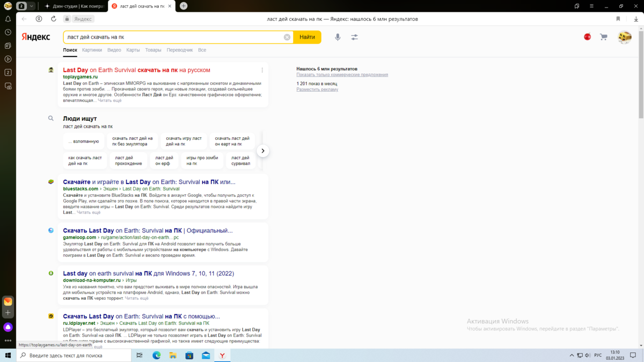Screen dimensions: 644x362
Task: Select the Карты search tab
Action: [x=133, y=50]
